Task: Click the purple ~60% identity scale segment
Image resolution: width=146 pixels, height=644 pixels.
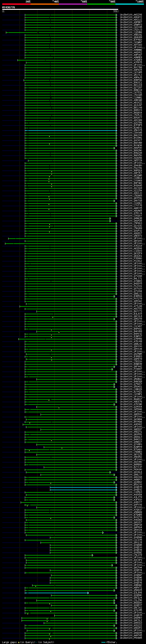Action: (73, 4)
